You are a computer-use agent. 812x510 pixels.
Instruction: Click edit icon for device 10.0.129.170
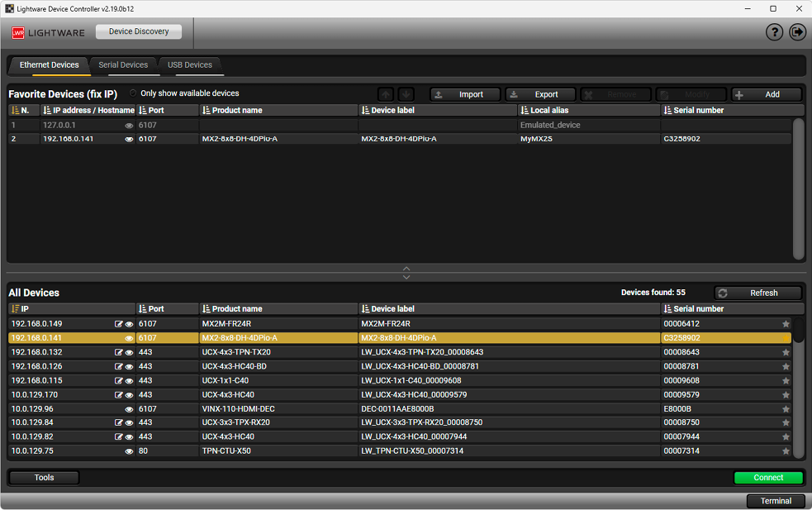pyautogui.click(x=119, y=395)
